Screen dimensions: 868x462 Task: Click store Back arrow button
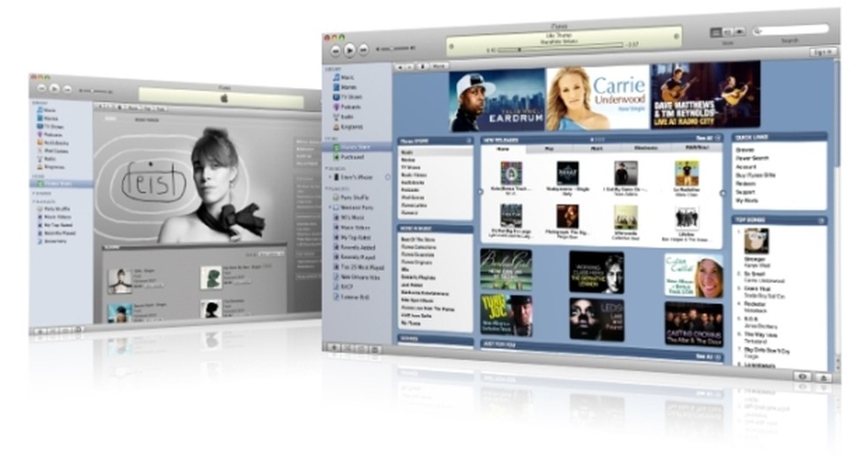[x=400, y=66]
